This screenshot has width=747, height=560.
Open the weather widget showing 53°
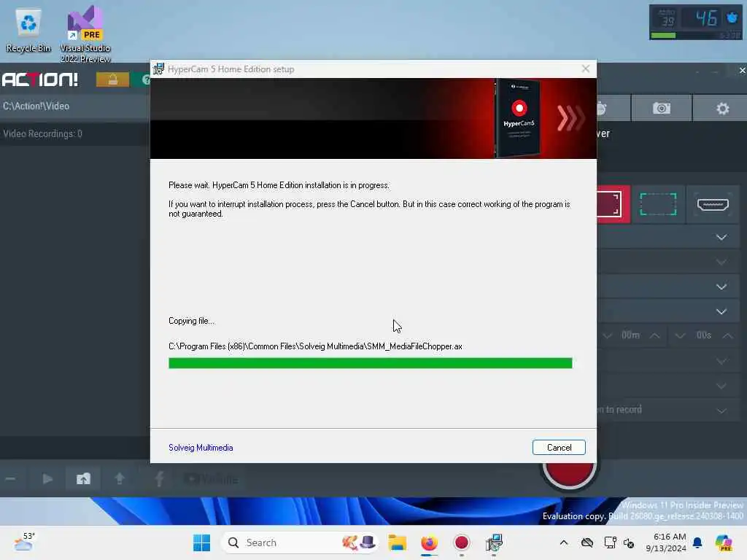24,542
